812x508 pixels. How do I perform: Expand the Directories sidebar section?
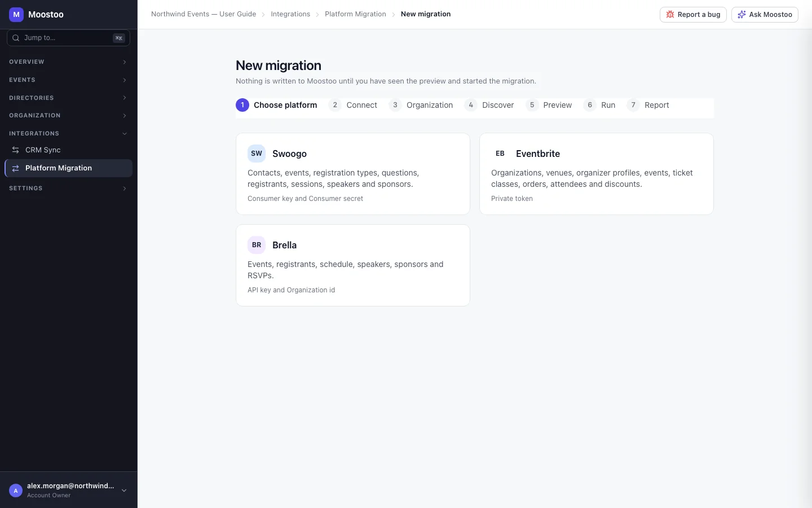[x=69, y=98]
